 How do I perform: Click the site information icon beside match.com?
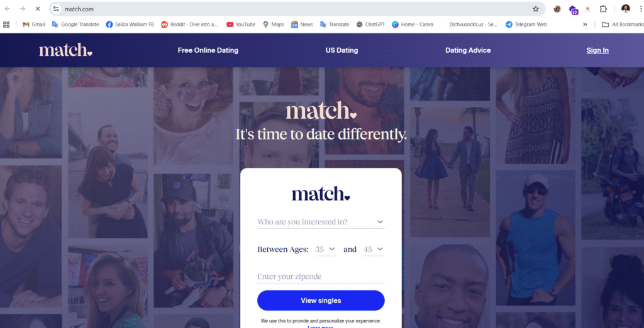56,9
